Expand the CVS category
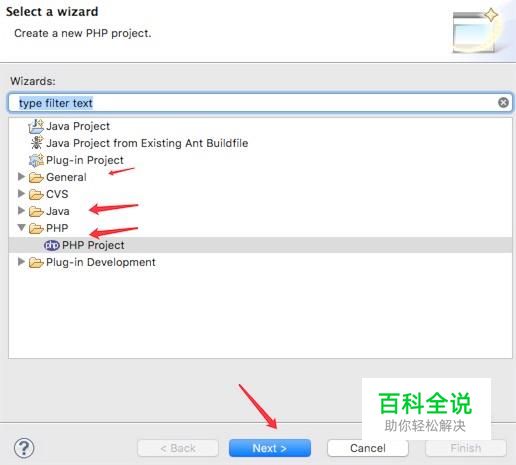Screen dimensions: 516x465 [x=21, y=193]
